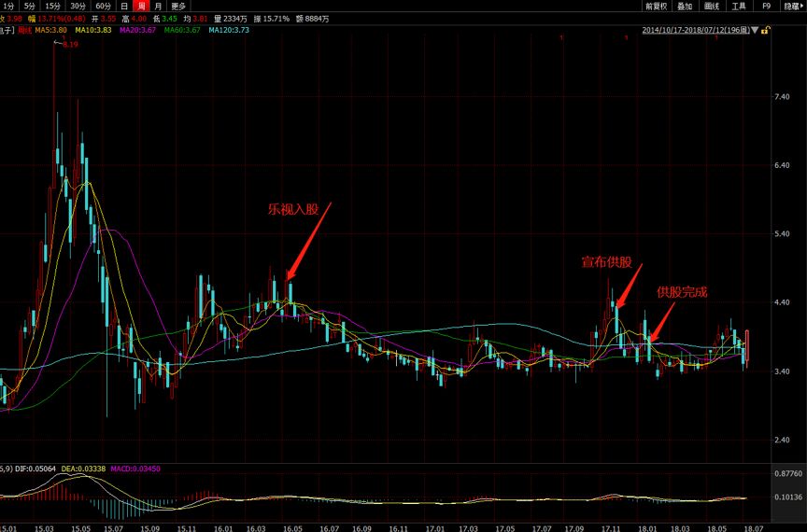
Task: Click the MACD:0.03450 value label
Action: coord(135,469)
